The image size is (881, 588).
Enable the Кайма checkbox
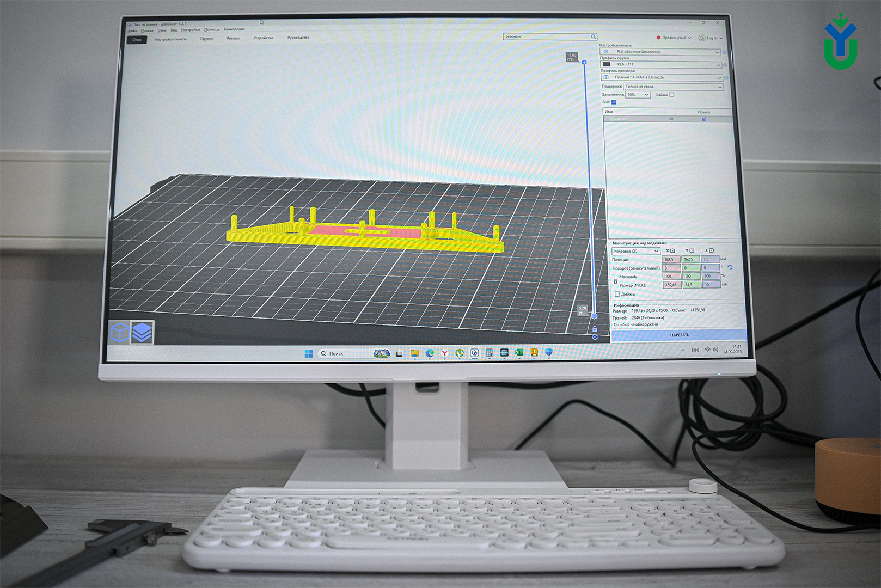671,95
